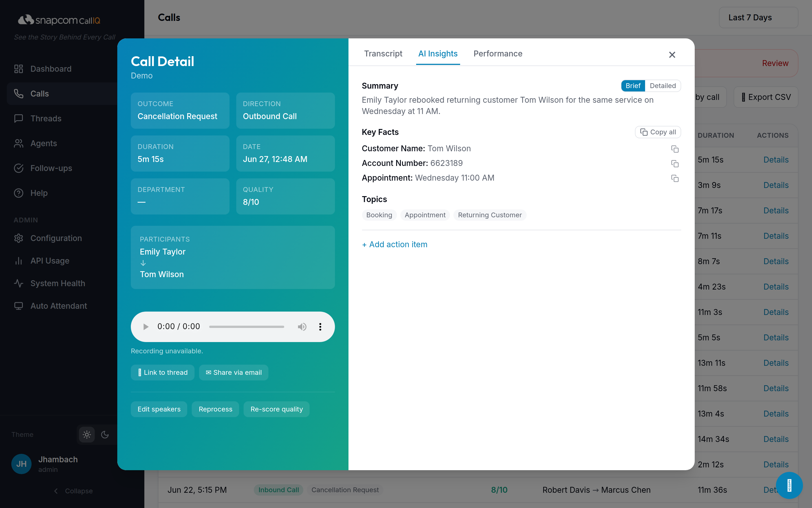Click the Booking topic tag
Image resolution: width=812 pixels, height=508 pixels.
tap(379, 215)
